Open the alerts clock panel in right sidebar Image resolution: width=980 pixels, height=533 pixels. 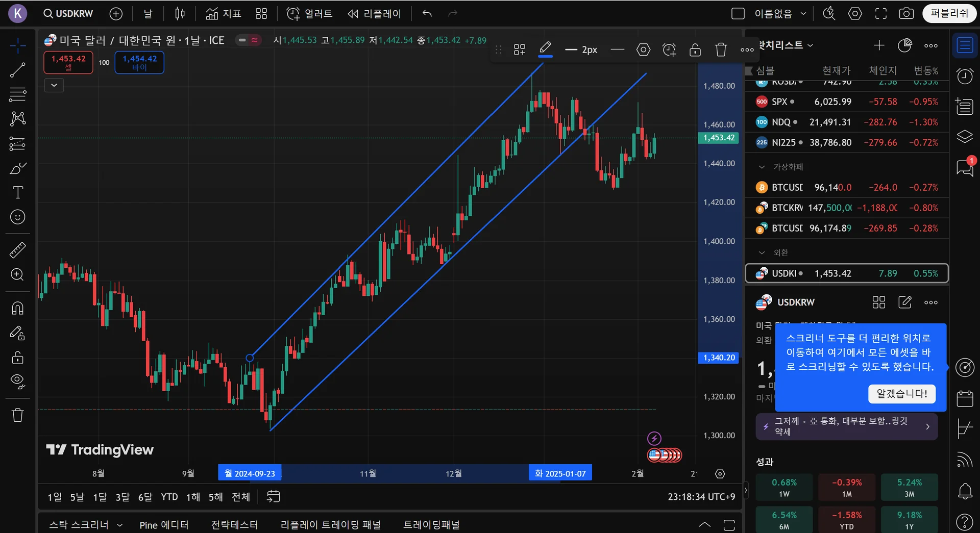pos(965,76)
